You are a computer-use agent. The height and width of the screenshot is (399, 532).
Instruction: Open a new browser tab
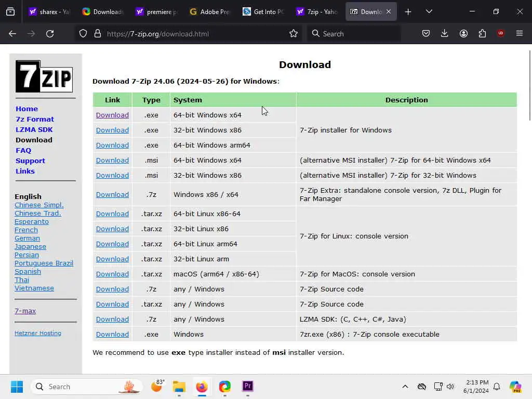[408, 12]
